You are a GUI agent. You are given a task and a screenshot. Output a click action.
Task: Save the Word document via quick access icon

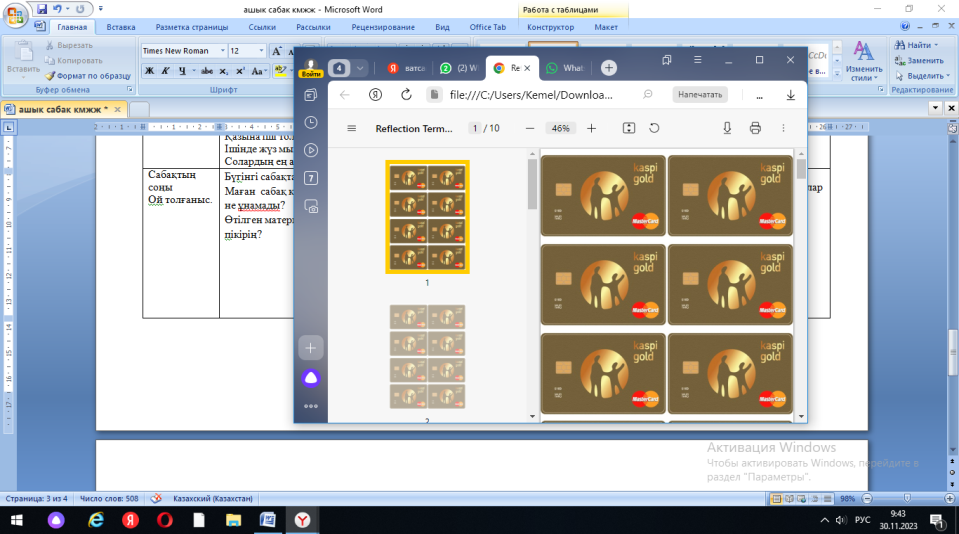coord(42,8)
